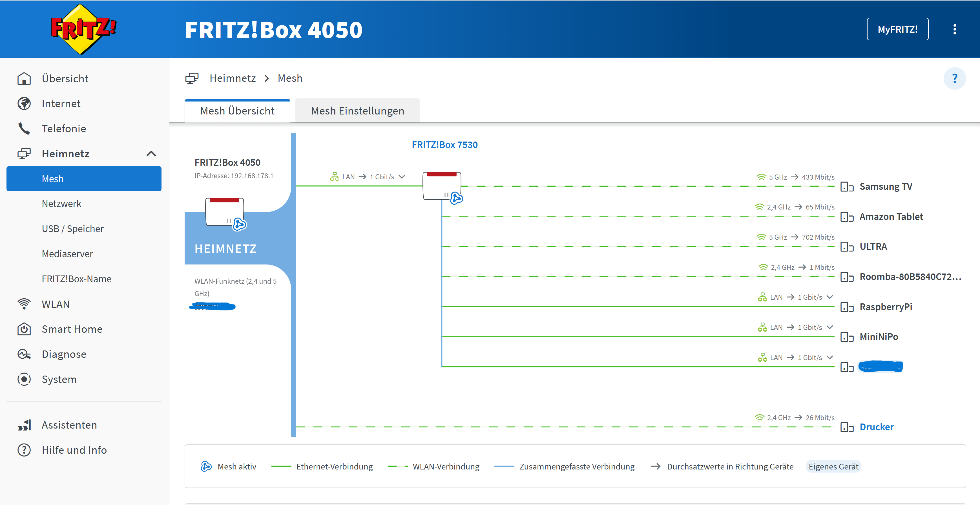980x505 pixels.
Task: Expand MiniNiPo LAN connection dropdown
Action: click(830, 327)
